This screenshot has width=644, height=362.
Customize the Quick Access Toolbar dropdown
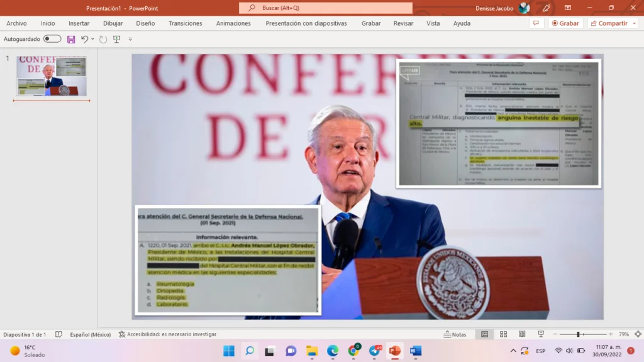[130, 40]
